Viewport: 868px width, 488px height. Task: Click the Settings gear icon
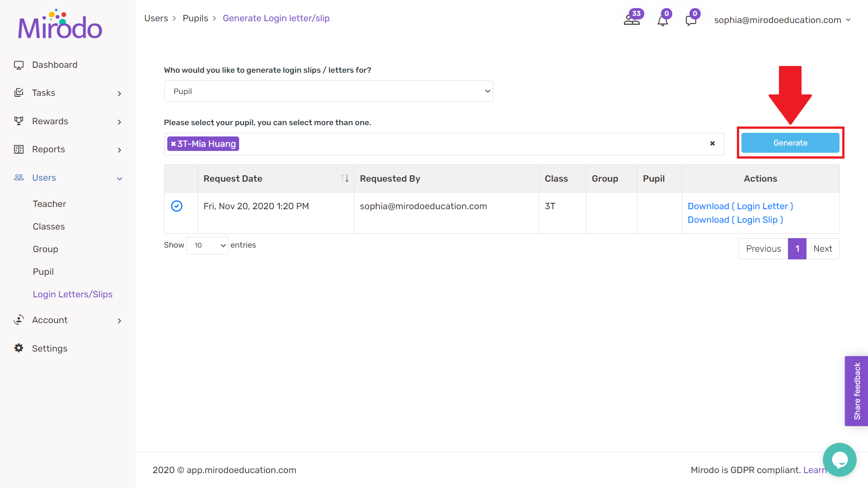point(19,348)
